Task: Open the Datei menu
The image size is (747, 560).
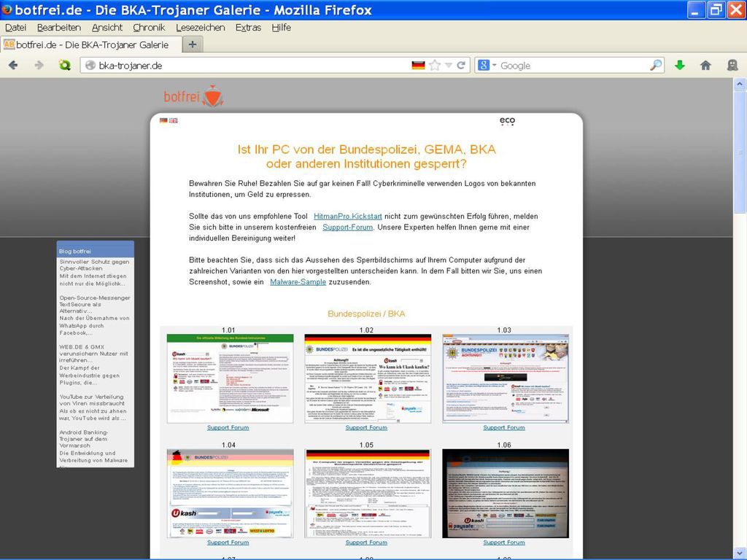Action: coord(16,28)
